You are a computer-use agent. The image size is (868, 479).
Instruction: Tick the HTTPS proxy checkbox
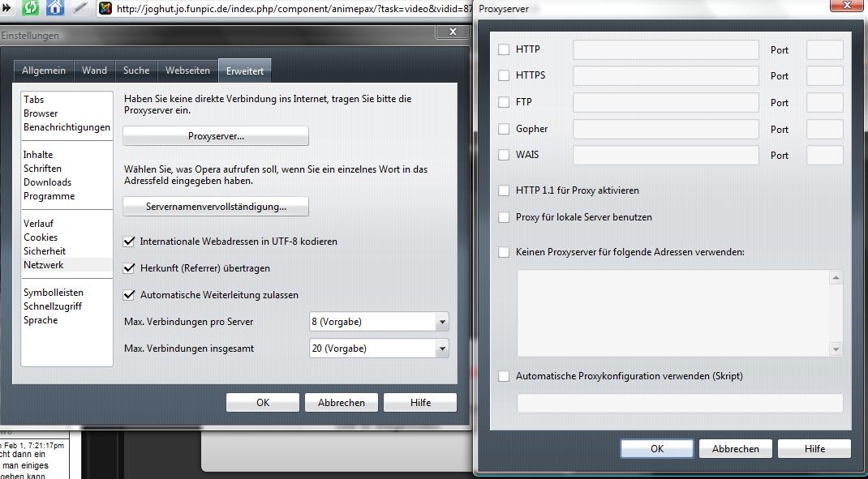[x=504, y=76]
